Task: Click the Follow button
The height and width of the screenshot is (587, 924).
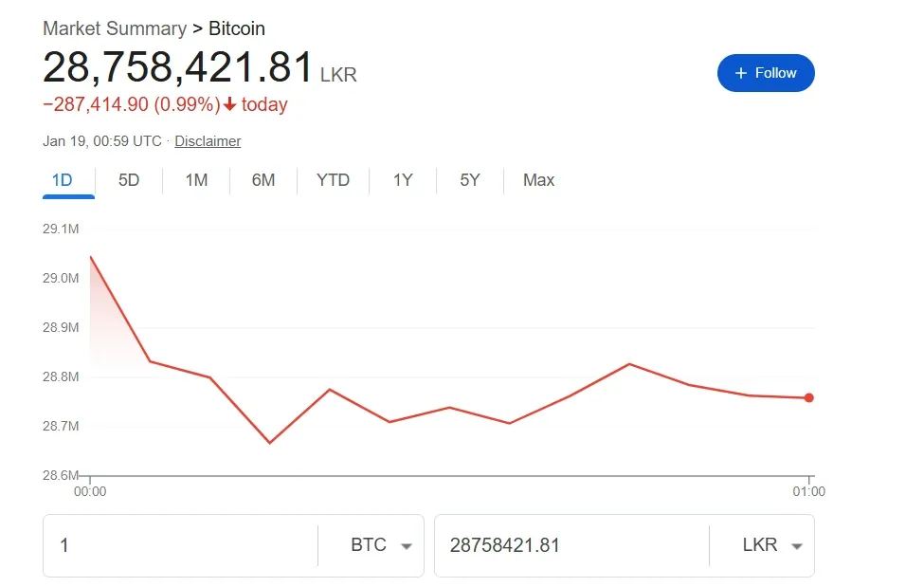Action: tap(766, 73)
